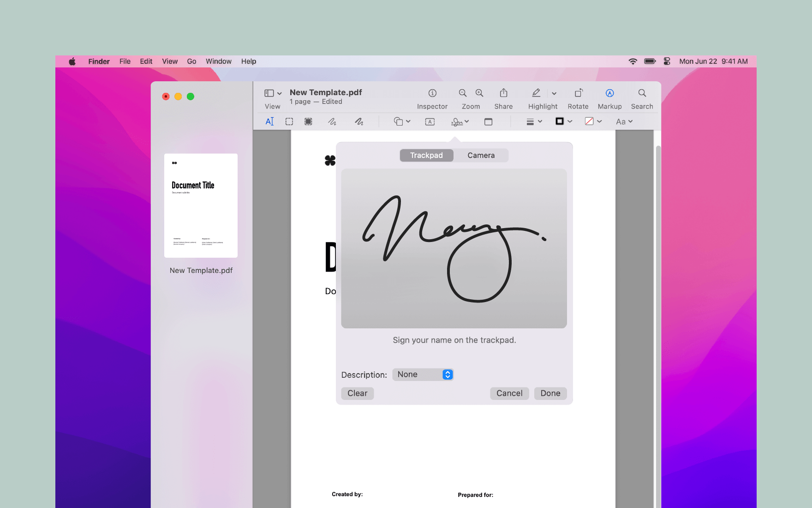The height and width of the screenshot is (508, 812).
Task: Select the Draw tool
Action: click(x=359, y=121)
